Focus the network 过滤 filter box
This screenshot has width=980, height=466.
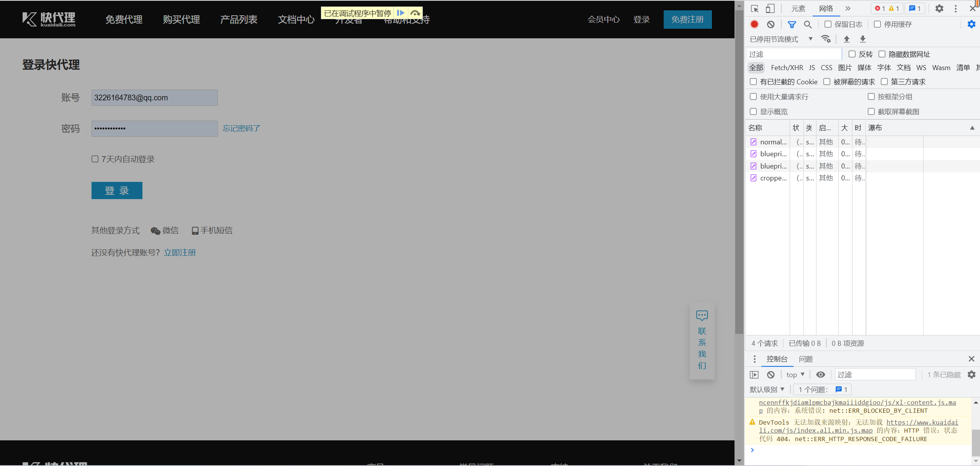(794, 54)
